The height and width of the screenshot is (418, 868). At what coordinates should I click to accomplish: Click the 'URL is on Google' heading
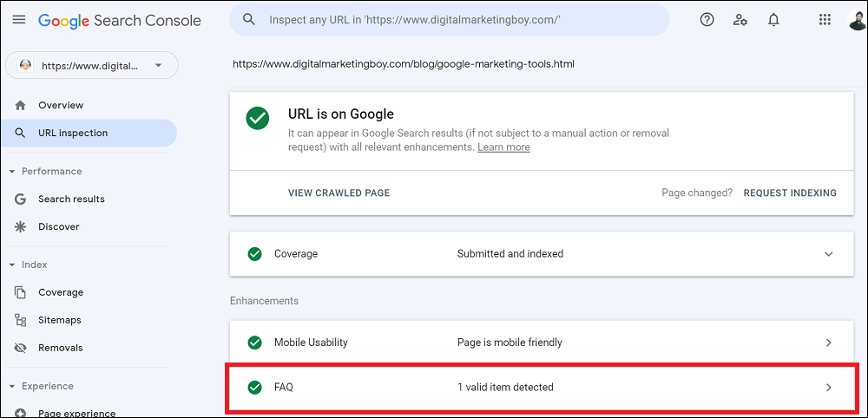[x=341, y=114]
